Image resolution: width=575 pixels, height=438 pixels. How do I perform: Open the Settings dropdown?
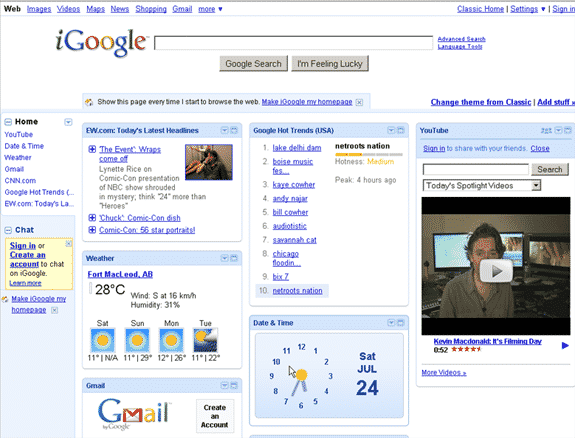[x=528, y=9]
